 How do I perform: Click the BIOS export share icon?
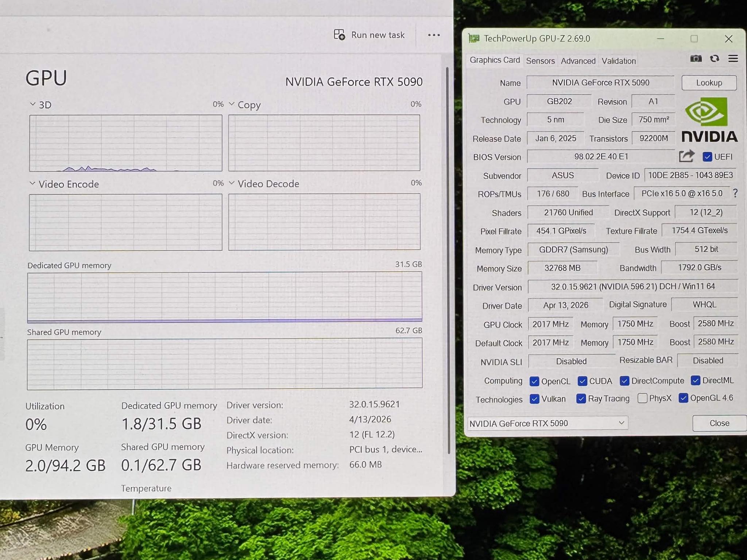pos(686,156)
